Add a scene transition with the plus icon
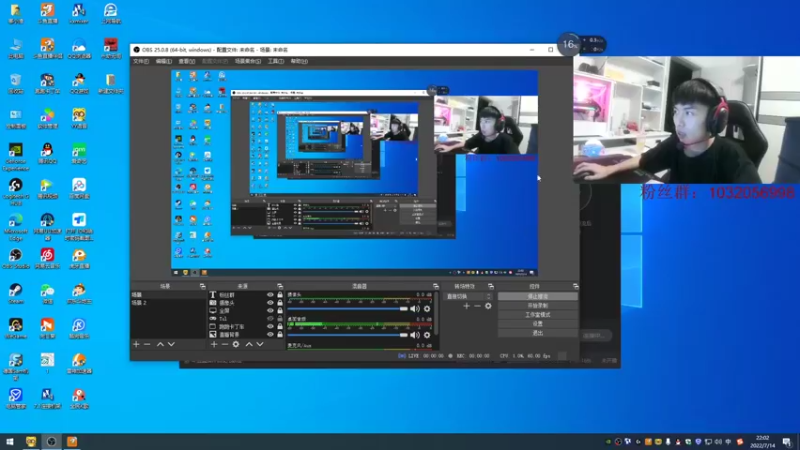800x450 pixels. click(466, 306)
